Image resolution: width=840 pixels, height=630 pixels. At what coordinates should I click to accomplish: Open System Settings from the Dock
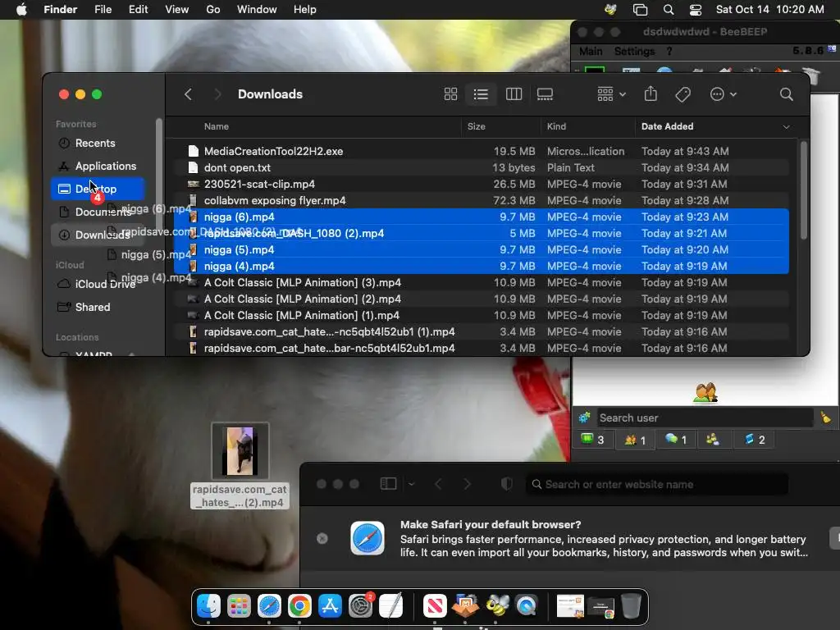point(361,606)
